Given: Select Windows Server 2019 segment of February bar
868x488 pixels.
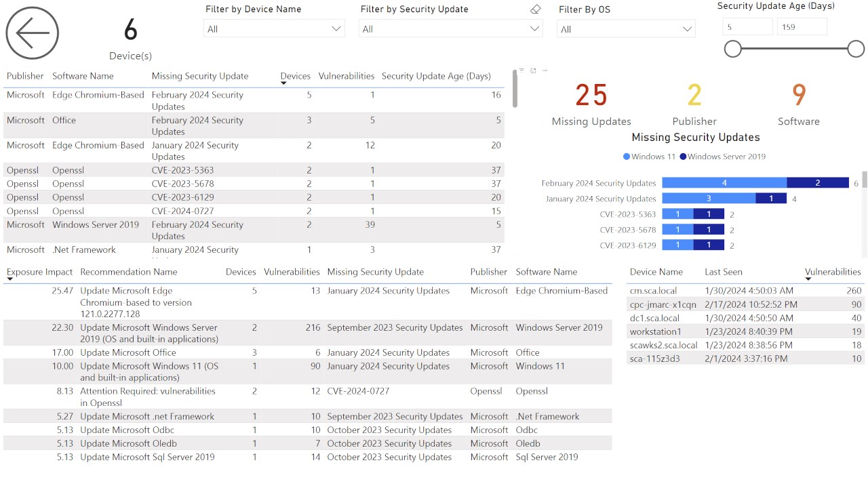Looking at the screenshot, I should (818, 183).
